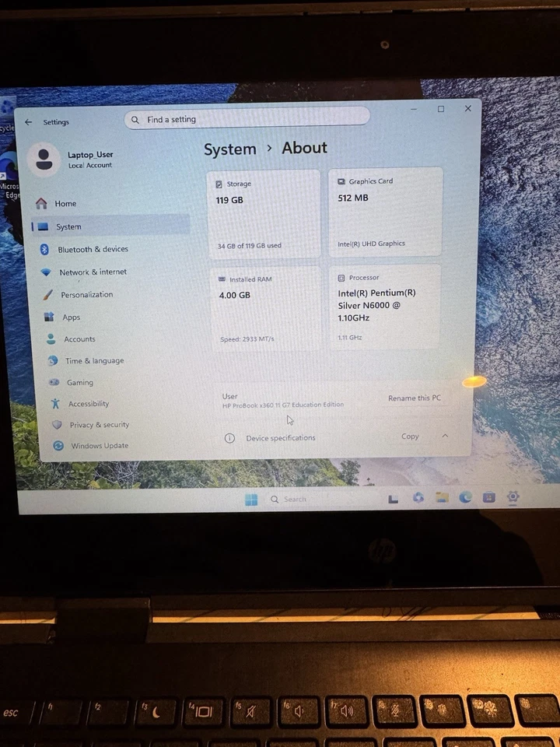This screenshot has width=560, height=747.
Task: Click the Privacy shield icon
Action: click(57, 425)
